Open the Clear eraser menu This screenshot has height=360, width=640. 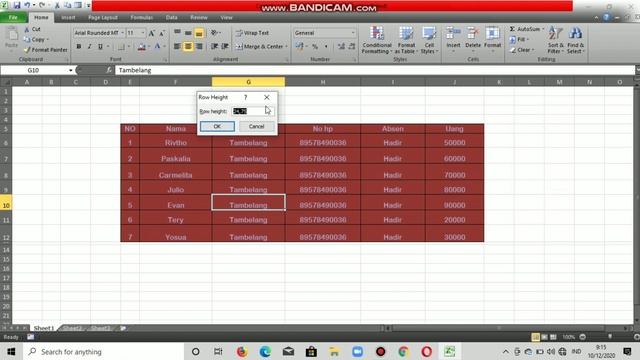522,50
